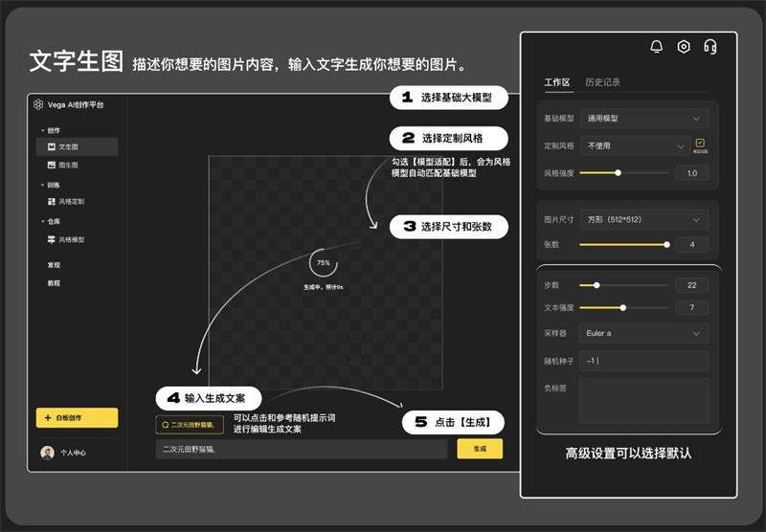Click the notification bell icon

[x=656, y=46]
